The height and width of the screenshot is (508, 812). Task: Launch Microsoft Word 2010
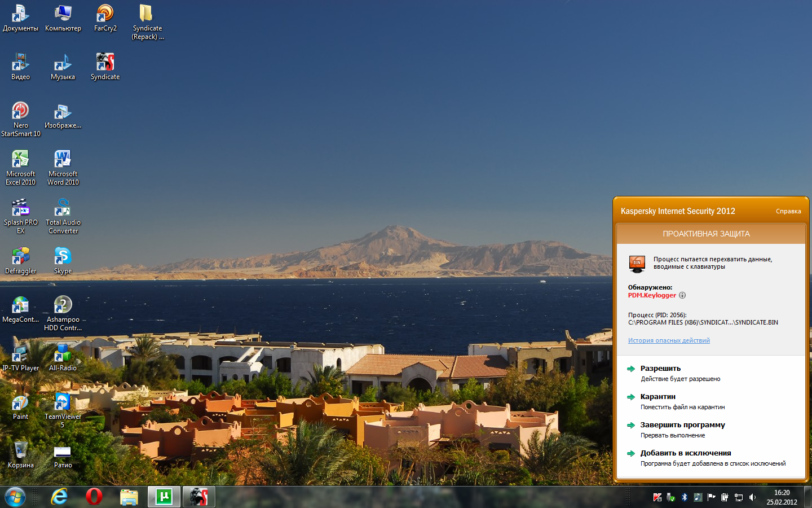point(63,168)
